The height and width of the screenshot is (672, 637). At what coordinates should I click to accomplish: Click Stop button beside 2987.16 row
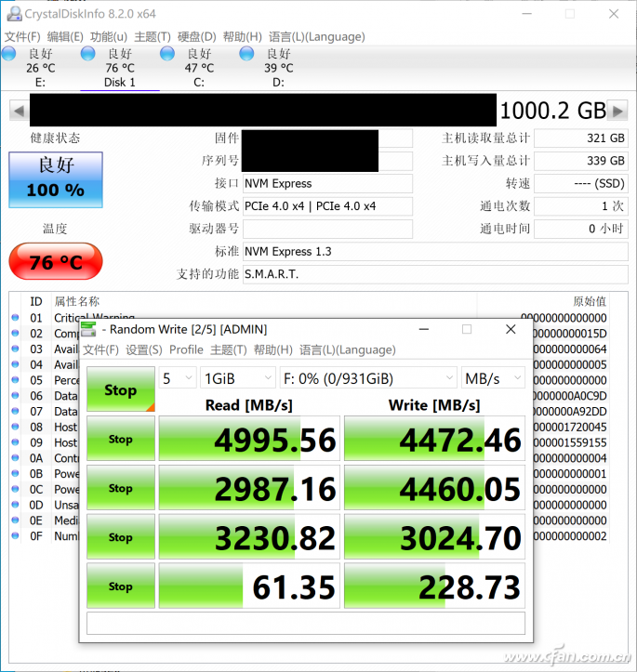[121, 488]
